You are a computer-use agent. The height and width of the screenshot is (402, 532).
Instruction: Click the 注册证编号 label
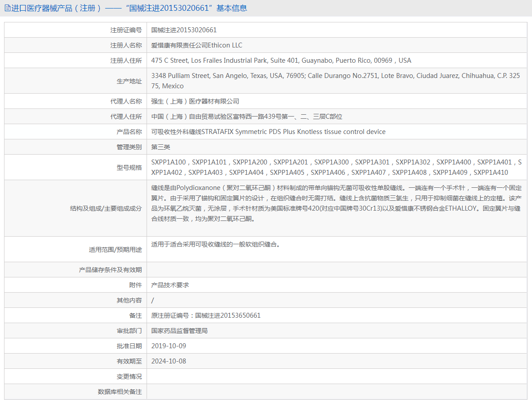point(126,30)
